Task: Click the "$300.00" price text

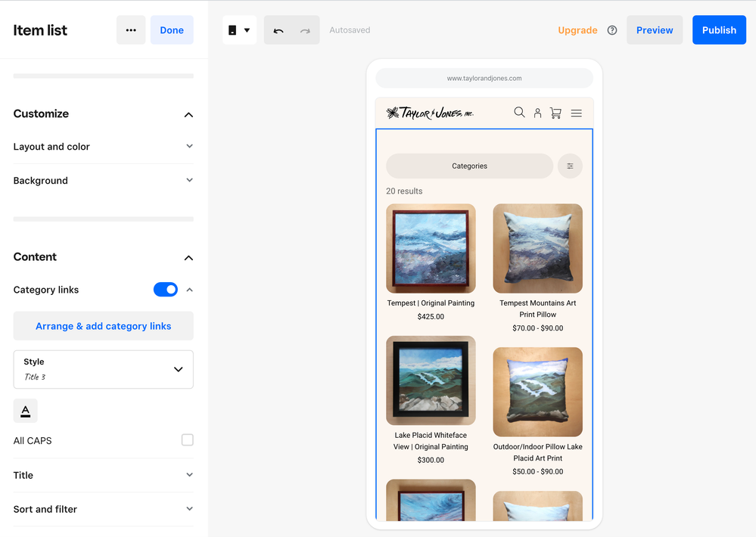Action: pyautogui.click(x=431, y=461)
